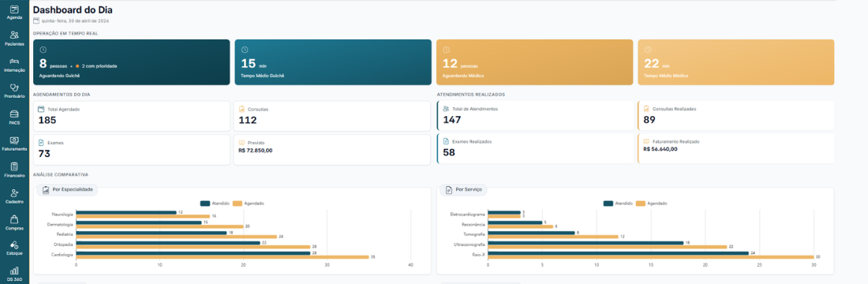This screenshot has width=868, height=284.
Task: Click the Total Agendado value 185
Action: [x=47, y=120]
